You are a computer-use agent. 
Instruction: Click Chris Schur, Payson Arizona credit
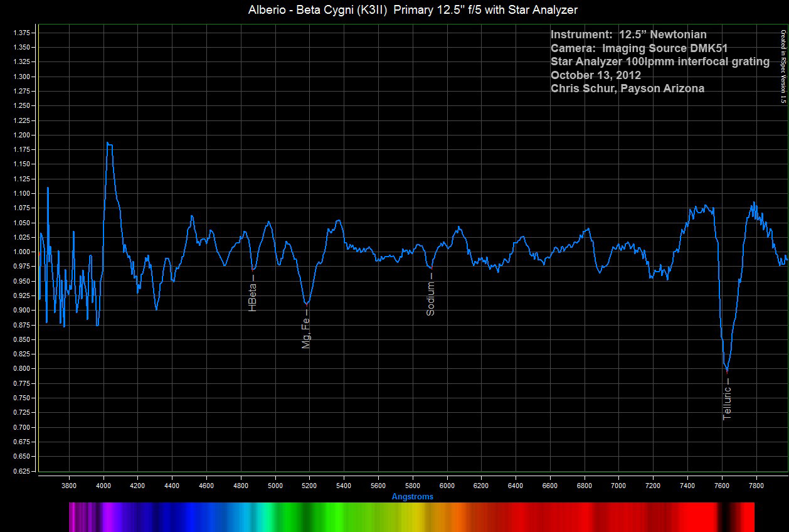(627, 88)
